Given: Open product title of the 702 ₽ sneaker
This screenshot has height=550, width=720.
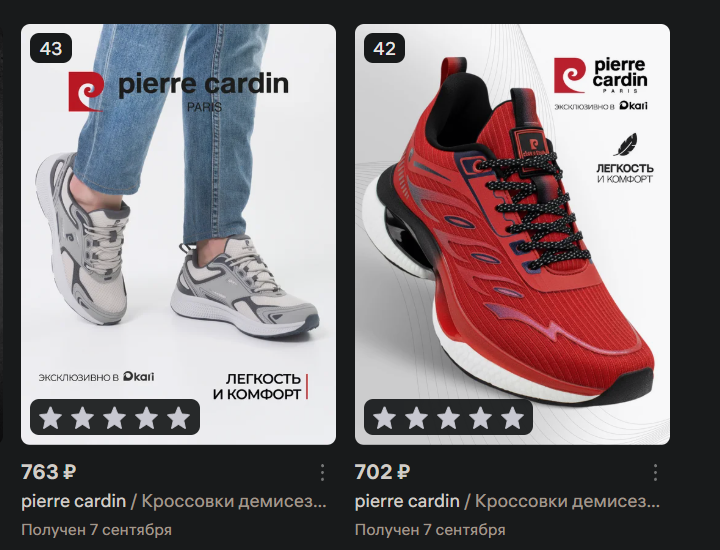Looking at the screenshot, I should pyautogui.click(x=568, y=501).
